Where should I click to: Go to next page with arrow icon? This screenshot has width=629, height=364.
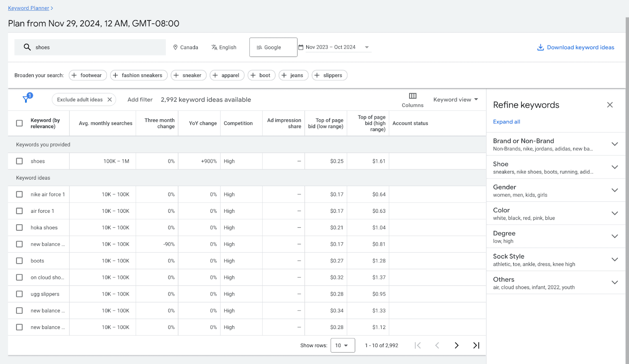coord(456,345)
